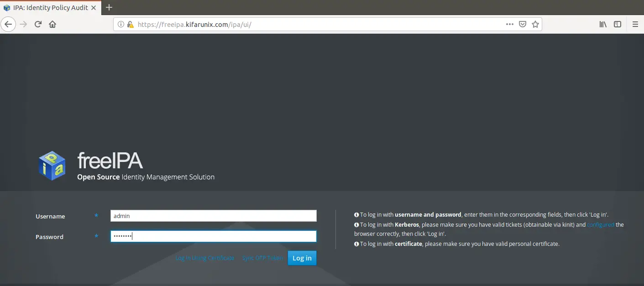Focus the Password input field

pyautogui.click(x=213, y=236)
